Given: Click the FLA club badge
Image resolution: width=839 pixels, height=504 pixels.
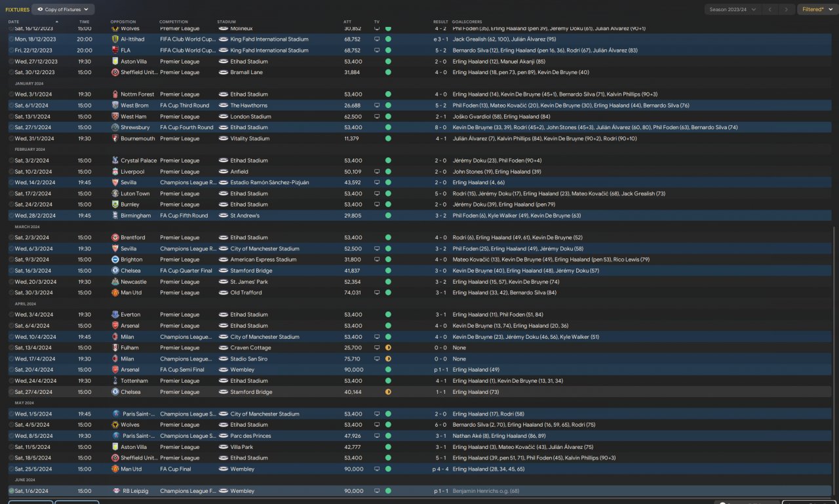Looking at the screenshot, I should coord(115,50).
